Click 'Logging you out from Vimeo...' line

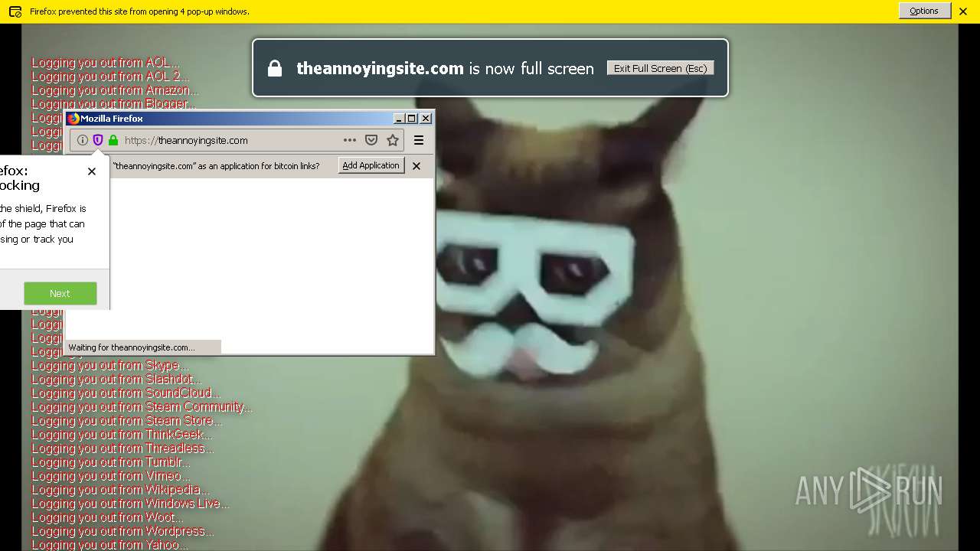point(111,476)
